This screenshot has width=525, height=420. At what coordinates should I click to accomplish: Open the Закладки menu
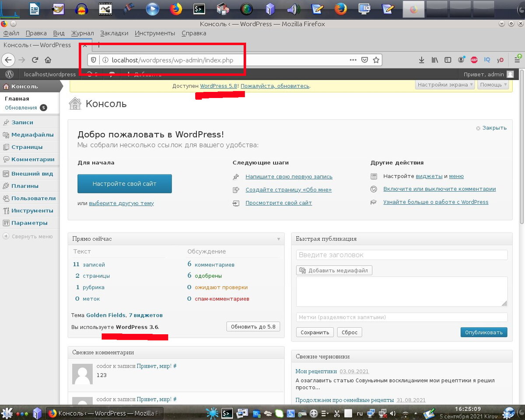pyautogui.click(x=114, y=33)
